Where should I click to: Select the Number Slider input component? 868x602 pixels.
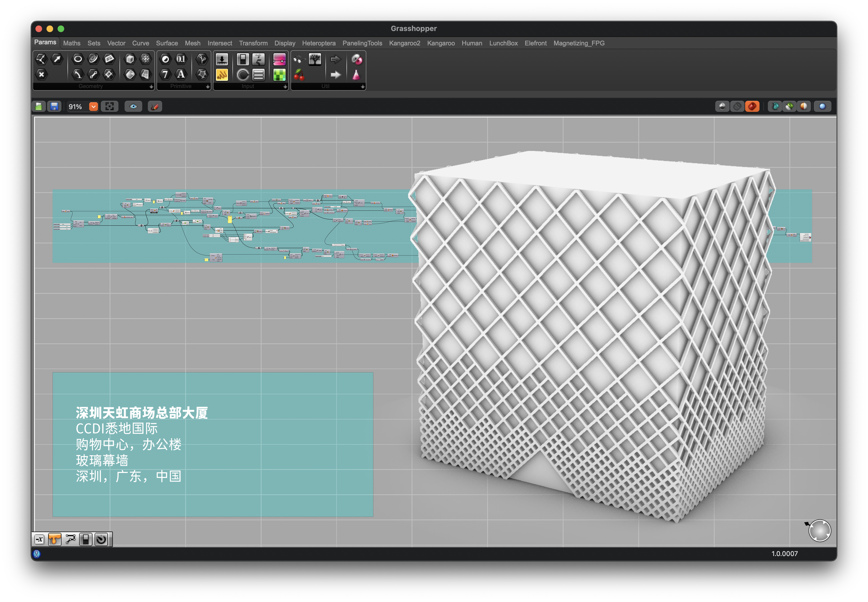222,59
